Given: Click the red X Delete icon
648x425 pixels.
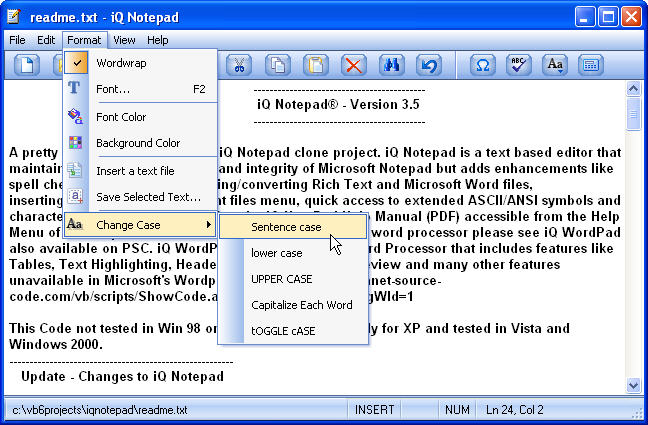Looking at the screenshot, I should [x=353, y=66].
